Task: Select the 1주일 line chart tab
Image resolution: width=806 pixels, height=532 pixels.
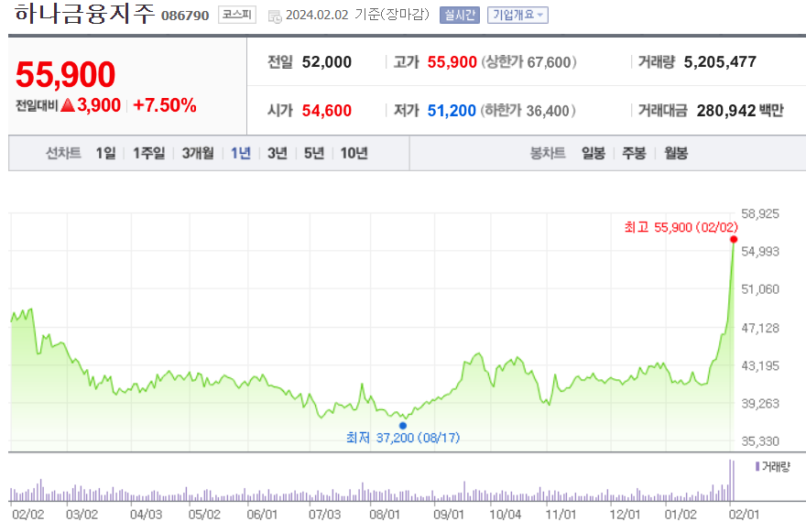Action: 149,153
